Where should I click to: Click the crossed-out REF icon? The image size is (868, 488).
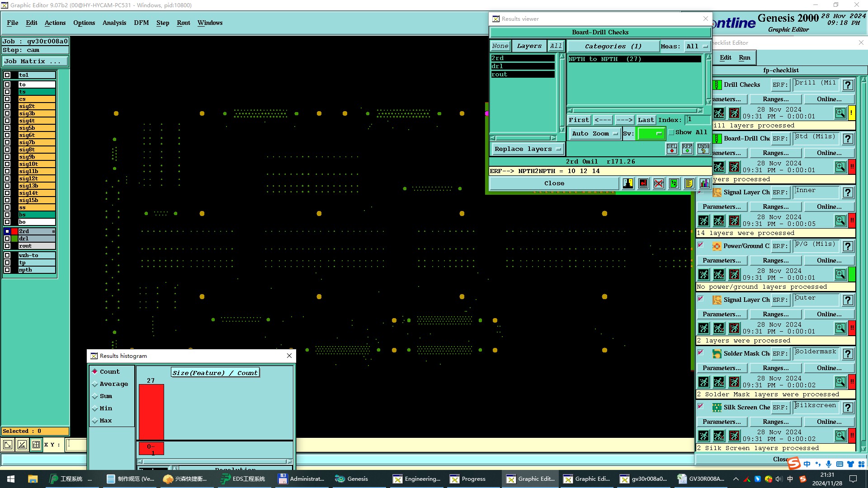(659, 183)
